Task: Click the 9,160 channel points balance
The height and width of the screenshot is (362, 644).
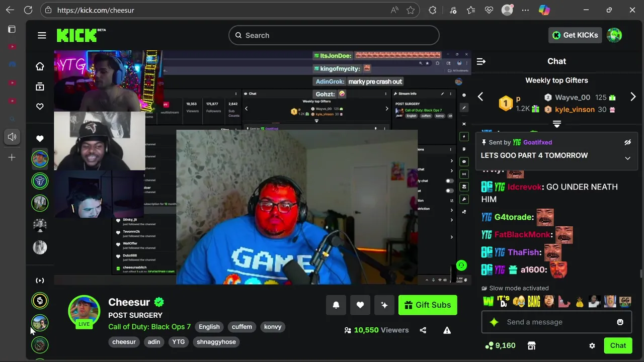Action: click(500, 345)
